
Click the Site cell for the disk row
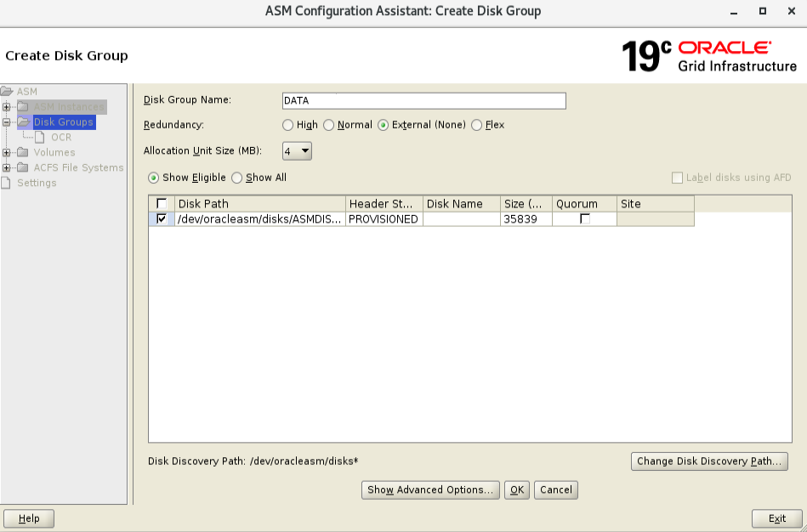coord(656,219)
